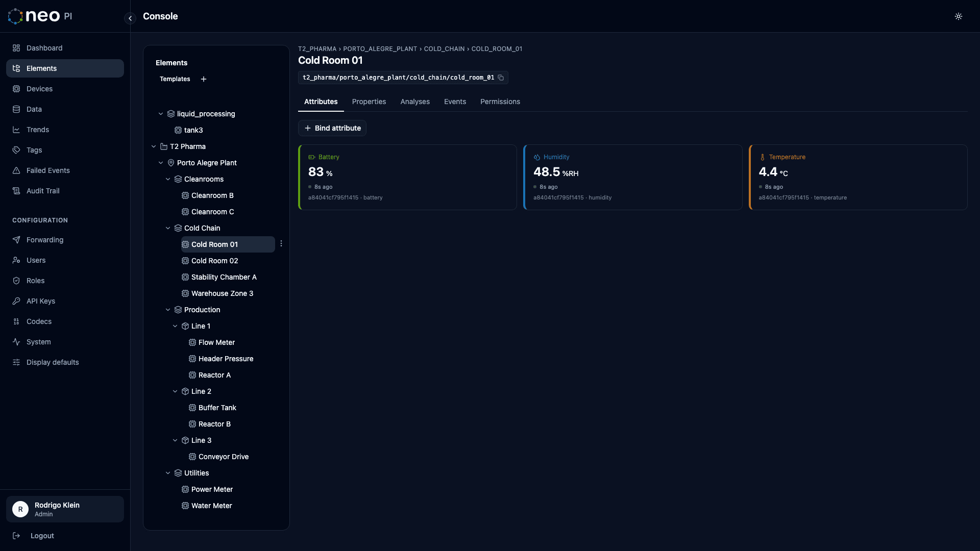The height and width of the screenshot is (551, 980).
Task: Click the neo PI logo icon
Action: (x=15, y=16)
